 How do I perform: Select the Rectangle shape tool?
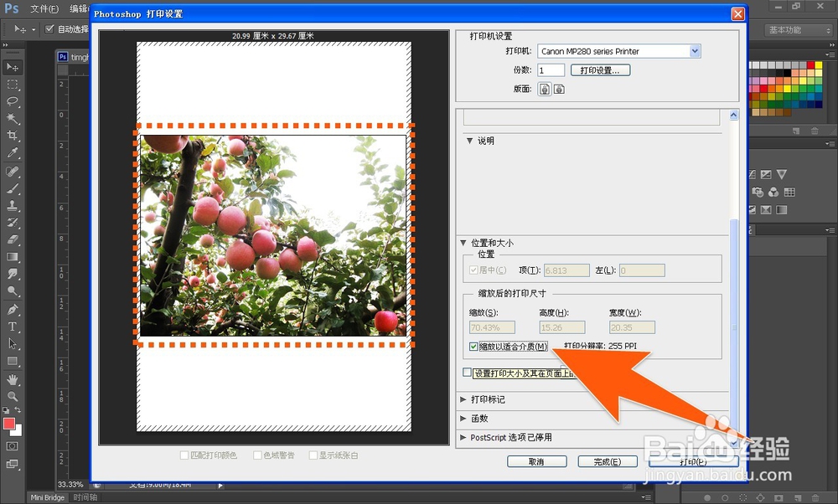click(13, 362)
